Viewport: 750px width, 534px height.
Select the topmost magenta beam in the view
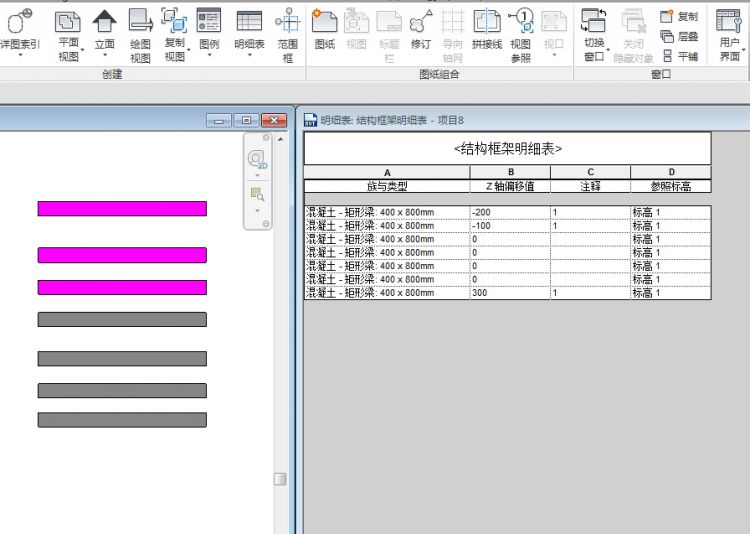click(x=122, y=209)
